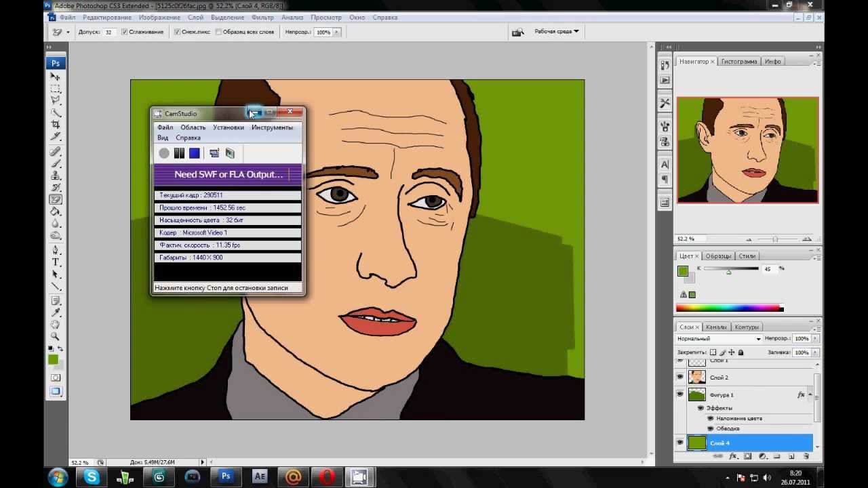Image resolution: width=868 pixels, height=488 pixels.
Task: Select the Eyedropper tool
Action: [56, 312]
